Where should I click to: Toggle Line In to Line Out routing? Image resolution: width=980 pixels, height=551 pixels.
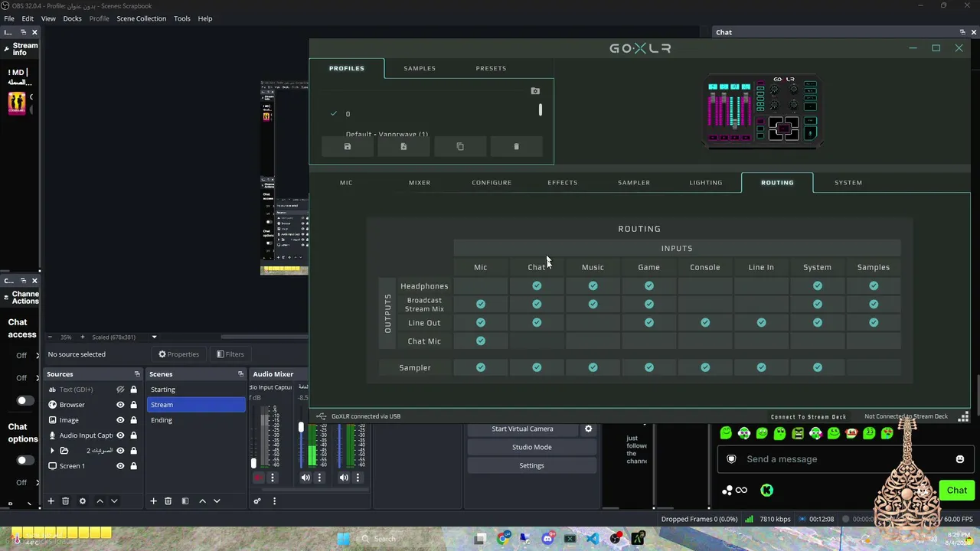[x=761, y=323]
